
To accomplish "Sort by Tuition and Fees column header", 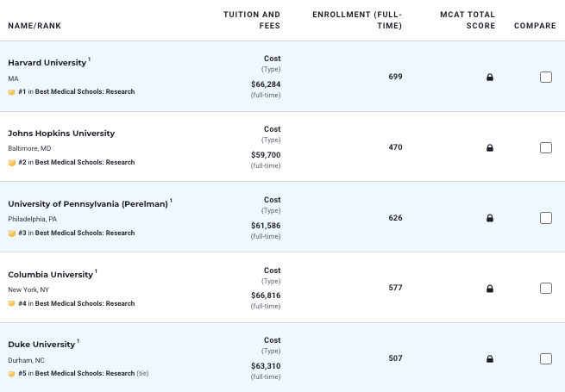I will coord(251,20).
